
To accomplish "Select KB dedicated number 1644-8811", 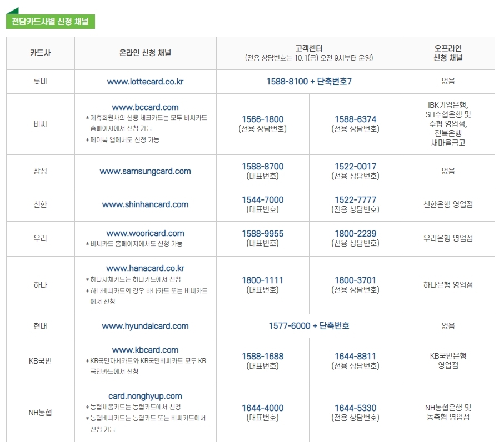I will coord(355,357).
